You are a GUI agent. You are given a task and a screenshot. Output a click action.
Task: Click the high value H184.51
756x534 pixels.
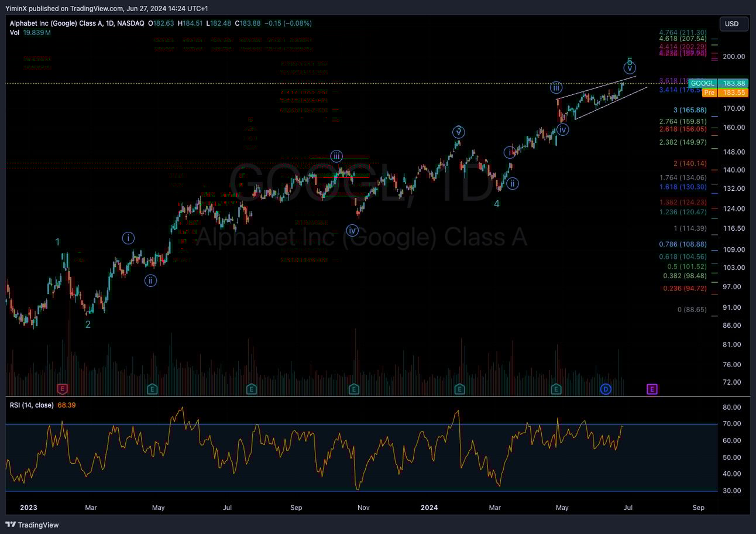point(190,23)
